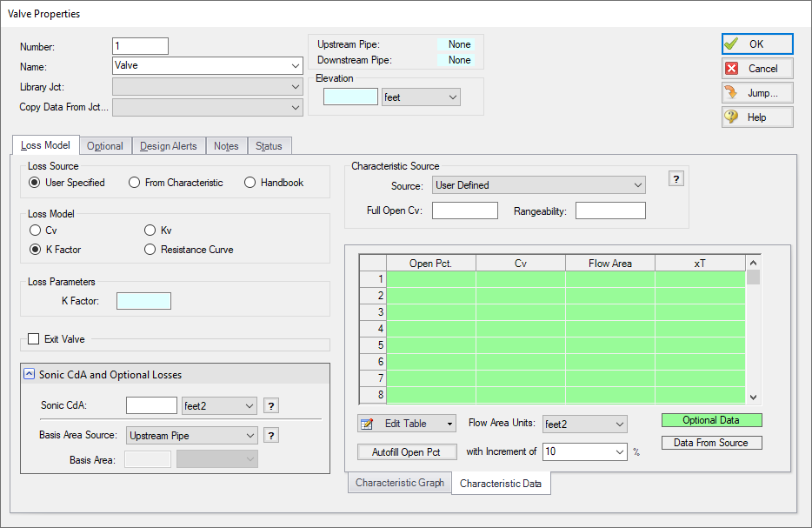Screen dimensions: 812x528
Task: Open the Flow Area Units dropdown
Action: click(584, 424)
